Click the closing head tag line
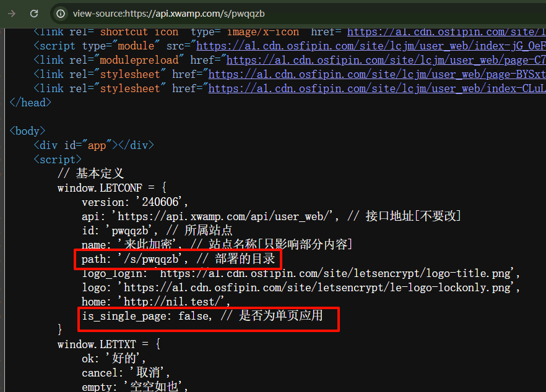546x392 pixels. click(x=30, y=103)
